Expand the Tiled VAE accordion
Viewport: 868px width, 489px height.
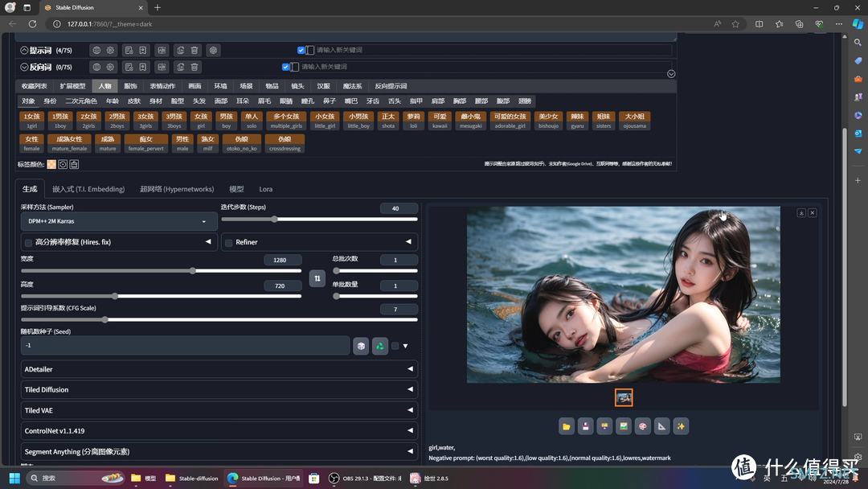219,410
